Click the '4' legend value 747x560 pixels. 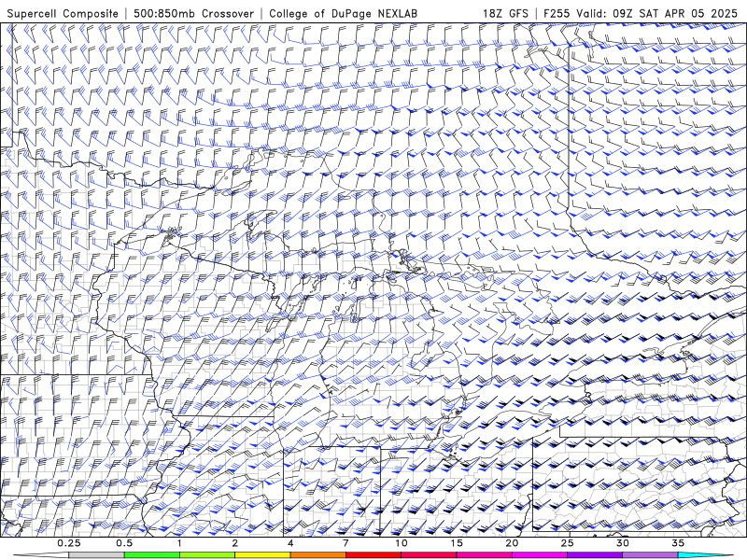pos(290,543)
